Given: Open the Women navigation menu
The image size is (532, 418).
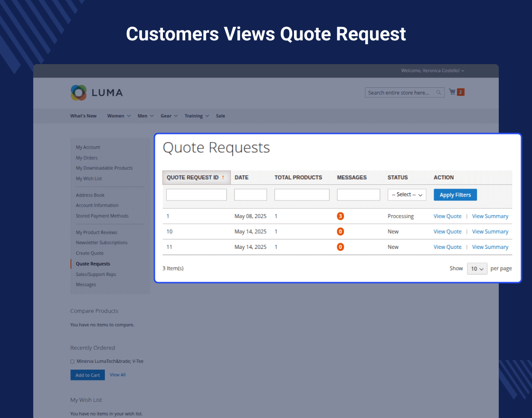Looking at the screenshot, I should pos(118,116).
